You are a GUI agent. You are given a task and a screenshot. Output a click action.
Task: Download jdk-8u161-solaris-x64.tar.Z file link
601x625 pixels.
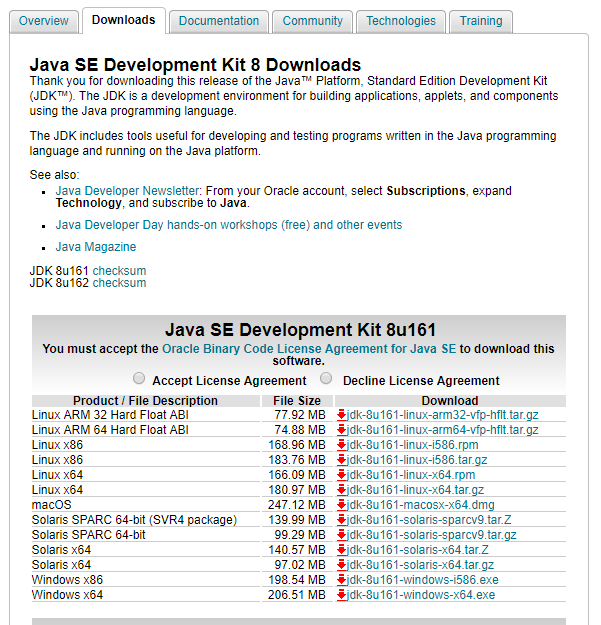(418, 550)
